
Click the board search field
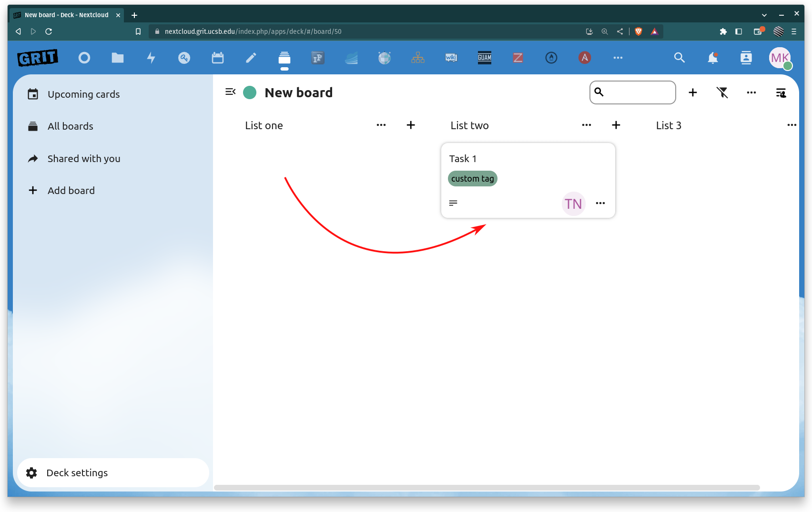coord(633,92)
